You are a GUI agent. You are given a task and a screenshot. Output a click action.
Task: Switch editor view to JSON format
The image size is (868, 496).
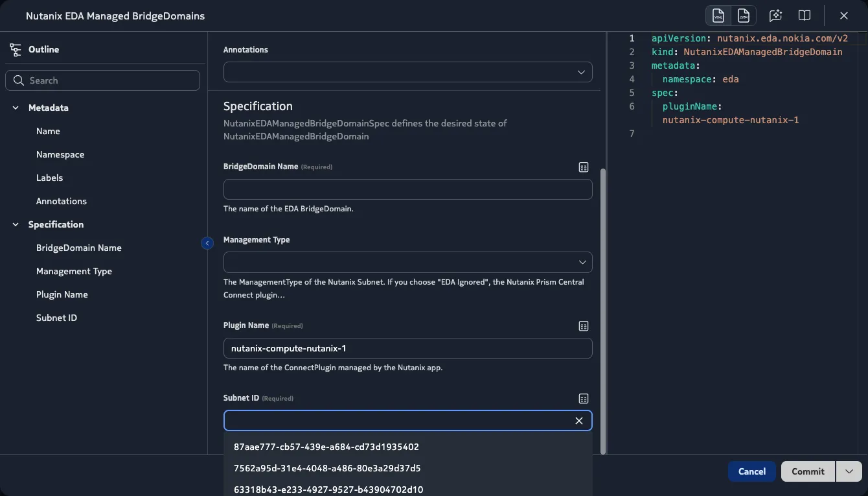(743, 16)
